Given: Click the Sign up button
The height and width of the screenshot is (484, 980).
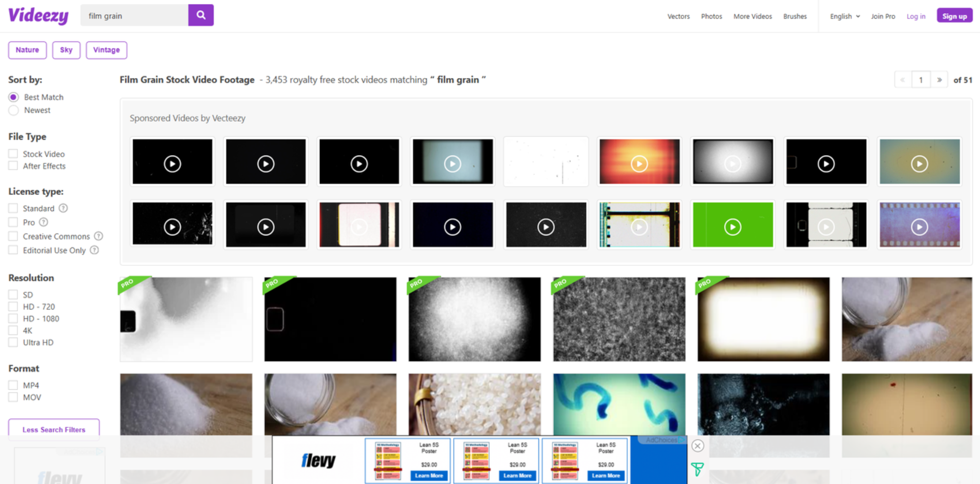Looking at the screenshot, I should coord(954,15).
